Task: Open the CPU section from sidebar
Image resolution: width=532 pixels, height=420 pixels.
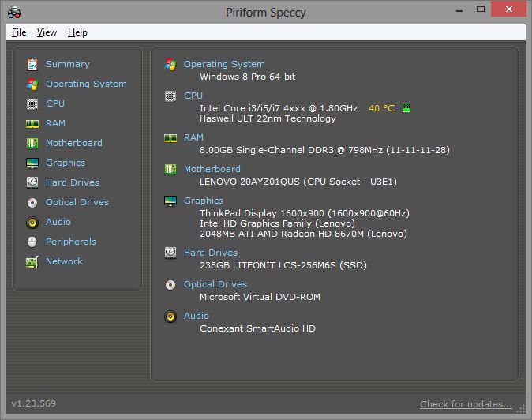Action: coord(55,103)
